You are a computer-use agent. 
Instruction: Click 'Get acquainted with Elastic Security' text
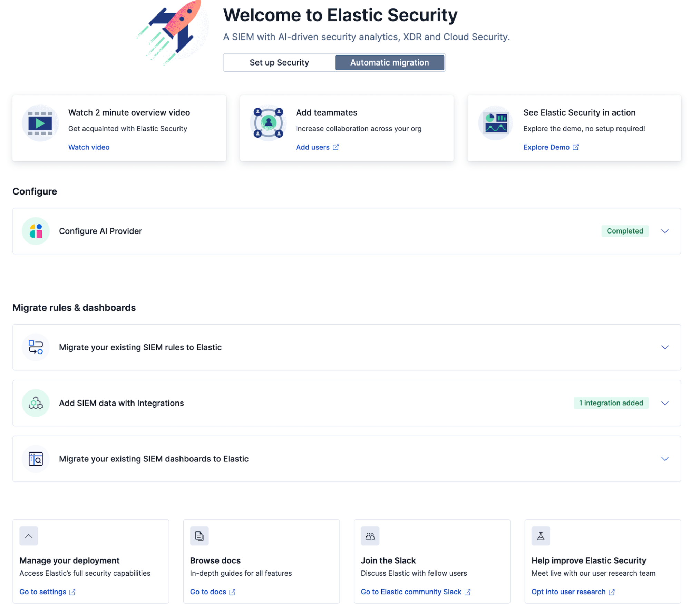(128, 129)
